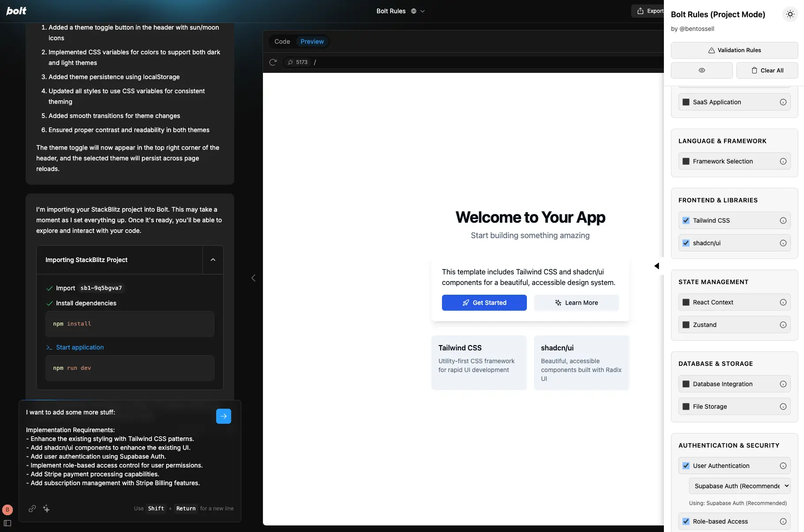Click the port 5173 plug icon
Viewport: 804px width, 532px height.
[290, 62]
